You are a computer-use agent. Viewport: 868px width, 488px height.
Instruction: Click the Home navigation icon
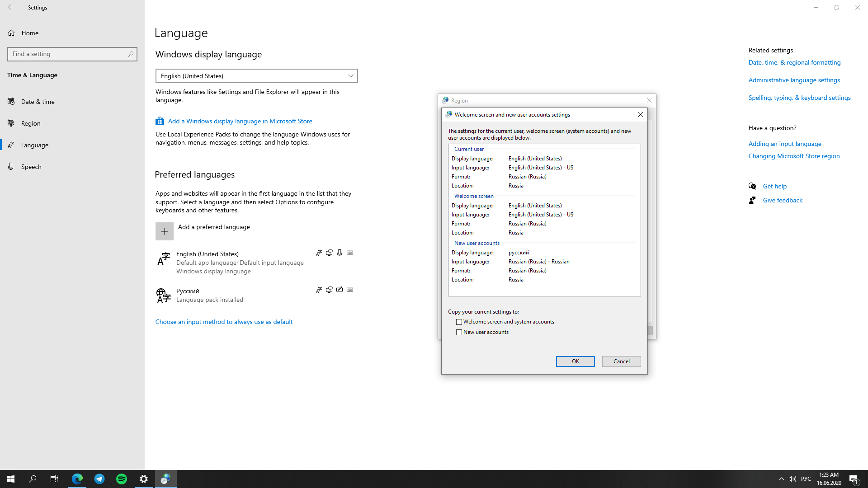tap(11, 33)
